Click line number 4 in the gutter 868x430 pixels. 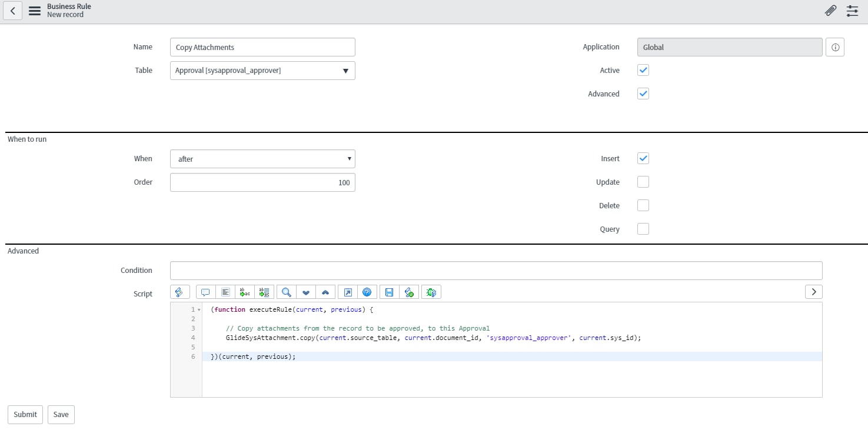click(193, 338)
